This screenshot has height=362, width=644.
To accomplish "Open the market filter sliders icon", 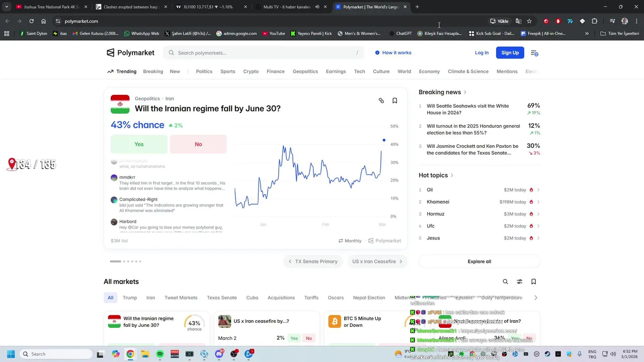I will pos(519,282).
